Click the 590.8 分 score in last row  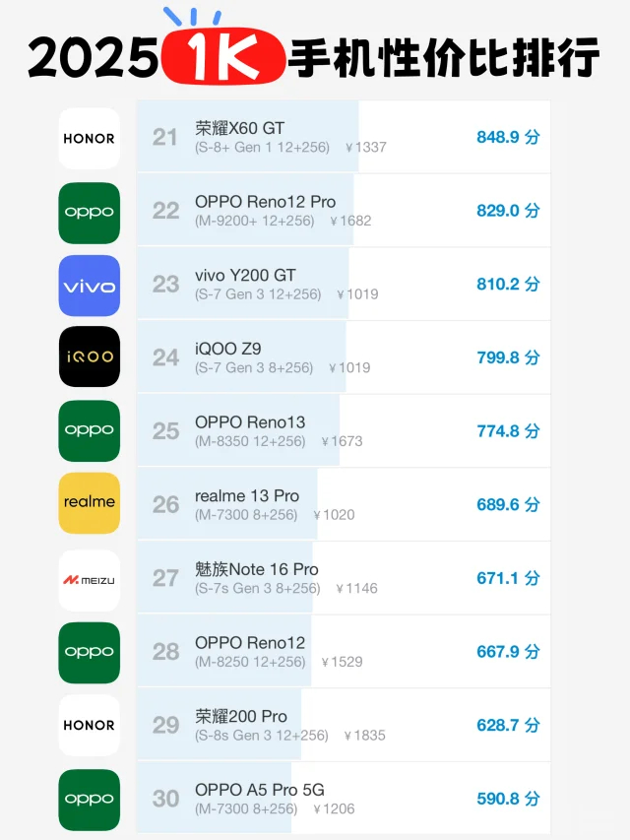(x=508, y=799)
